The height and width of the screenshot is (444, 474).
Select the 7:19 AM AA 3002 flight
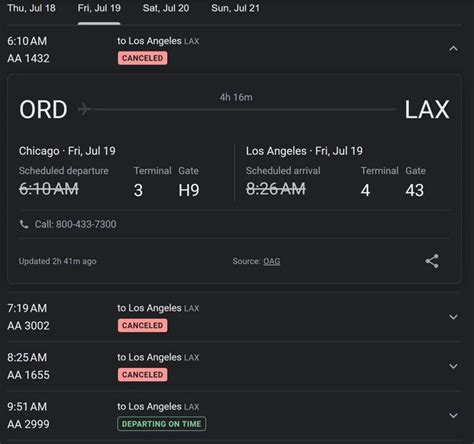click(x=234, y=317)
